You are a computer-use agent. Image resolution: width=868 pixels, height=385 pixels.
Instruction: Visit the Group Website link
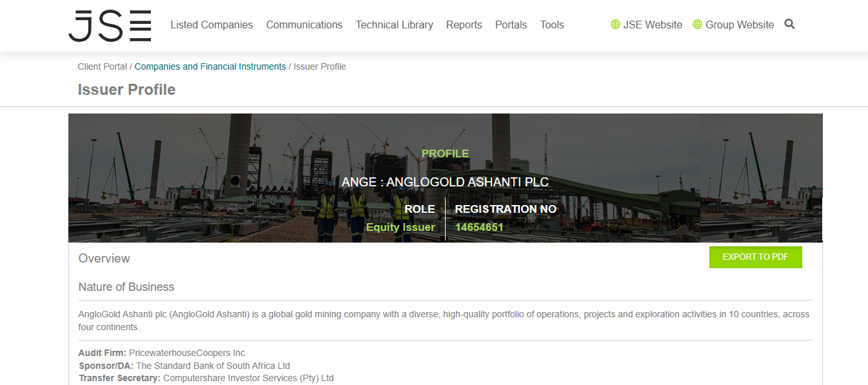click(740, 25)
